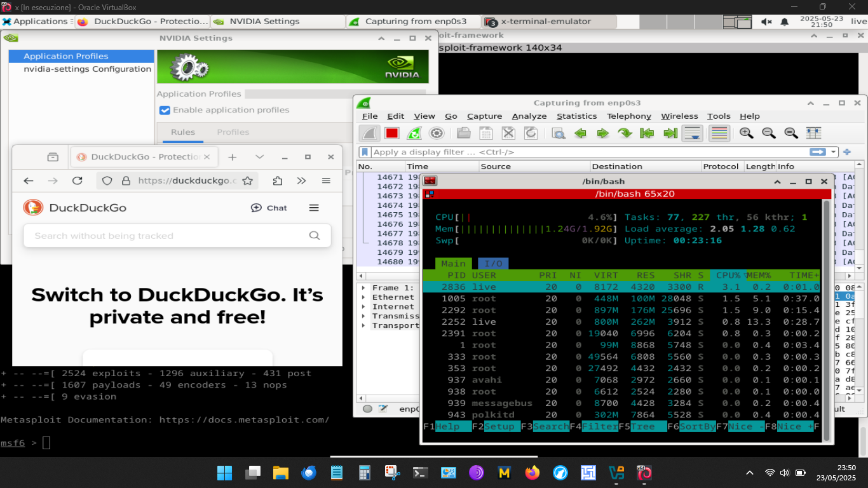Click the shield tracking protection icon
868x488 pixels.
[x=107, y=180]
